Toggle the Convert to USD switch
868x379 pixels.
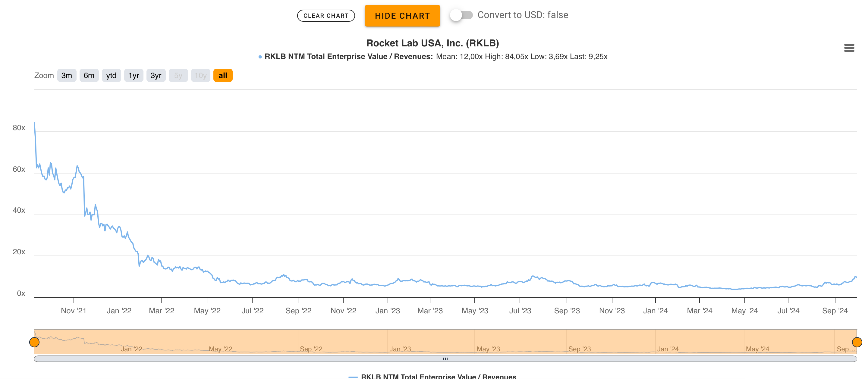pos(461,15)
